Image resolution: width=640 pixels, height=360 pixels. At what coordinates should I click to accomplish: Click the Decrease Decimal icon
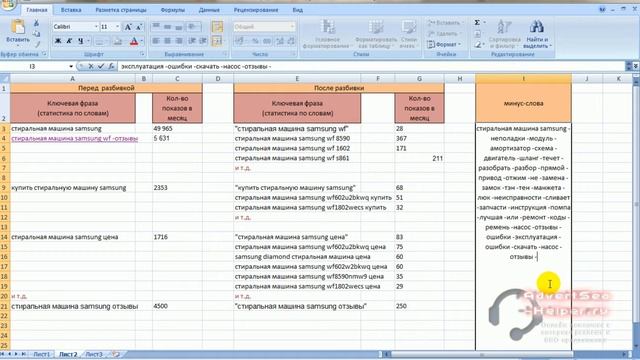click(x=291, y=41)
